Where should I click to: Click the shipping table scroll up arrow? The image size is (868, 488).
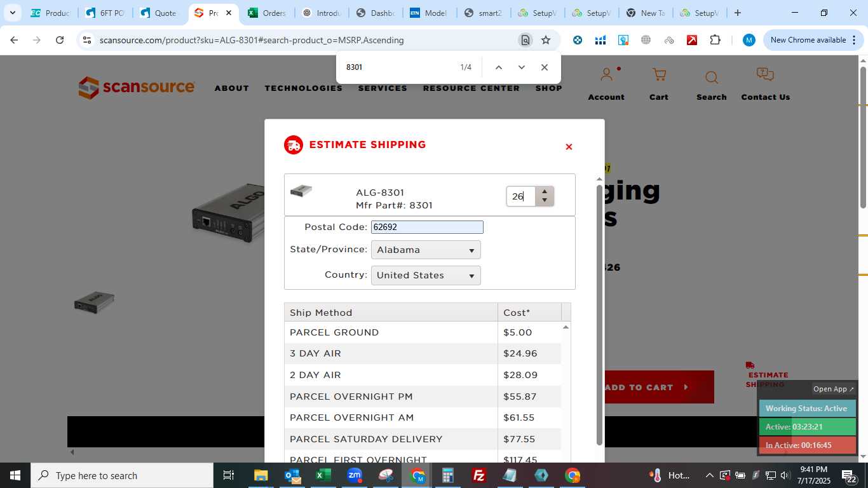pyautogui.click(x=566, y=327)
